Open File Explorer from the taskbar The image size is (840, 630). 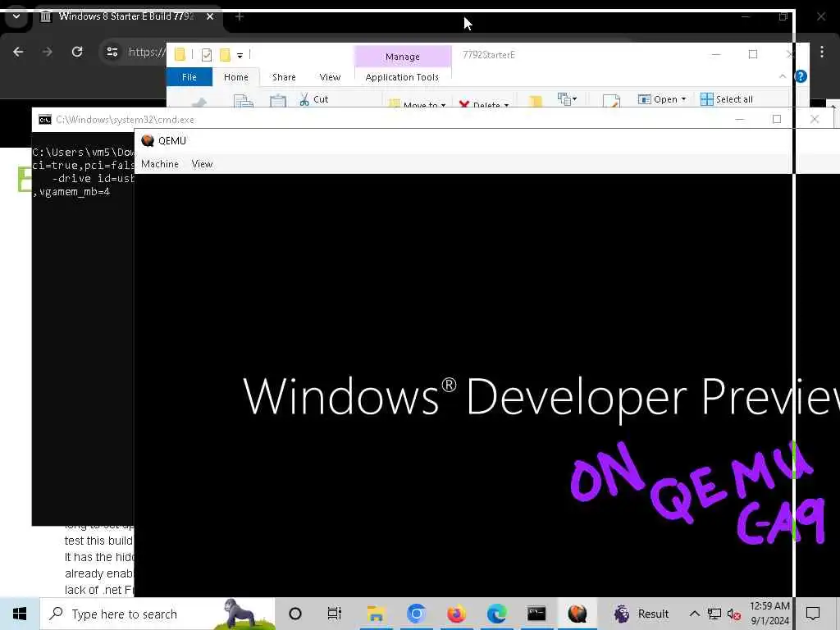click(x=376, y=614)
